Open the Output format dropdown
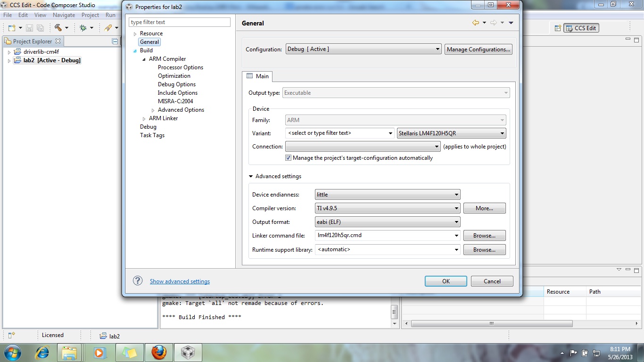Screen dimensions: 644x362 click(x=388, y=222)
